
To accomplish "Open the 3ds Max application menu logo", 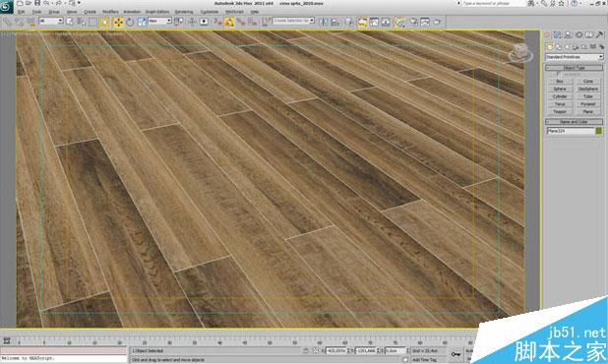I will (x=6, y=7).
